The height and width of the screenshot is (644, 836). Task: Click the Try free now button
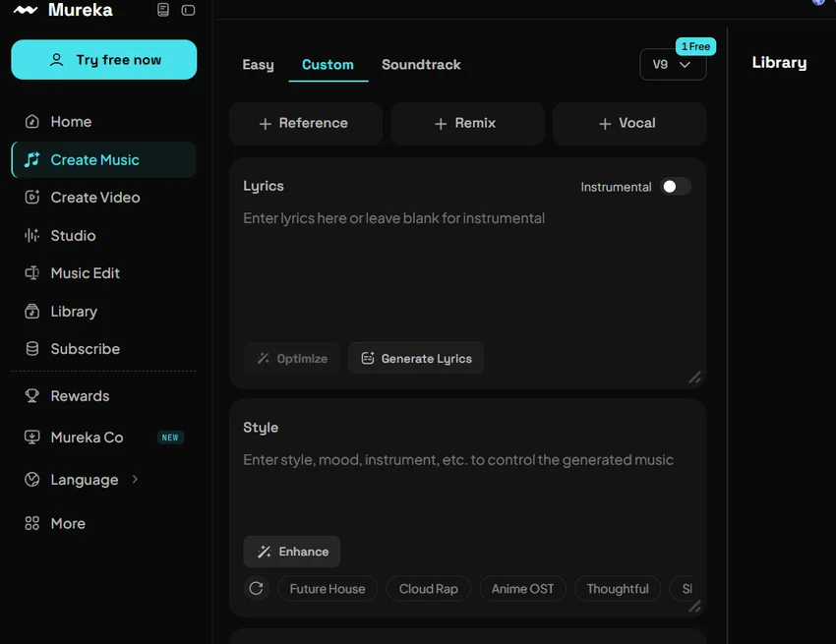tap(104, 60)
